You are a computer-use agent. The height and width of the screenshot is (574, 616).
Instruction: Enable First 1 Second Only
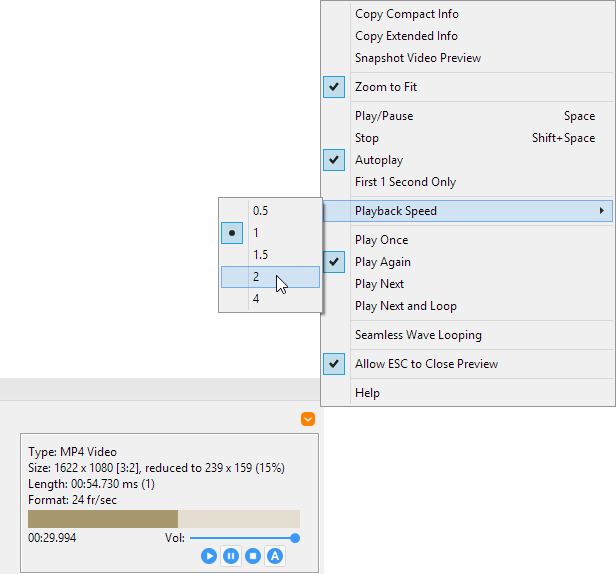tap(405, 182)
